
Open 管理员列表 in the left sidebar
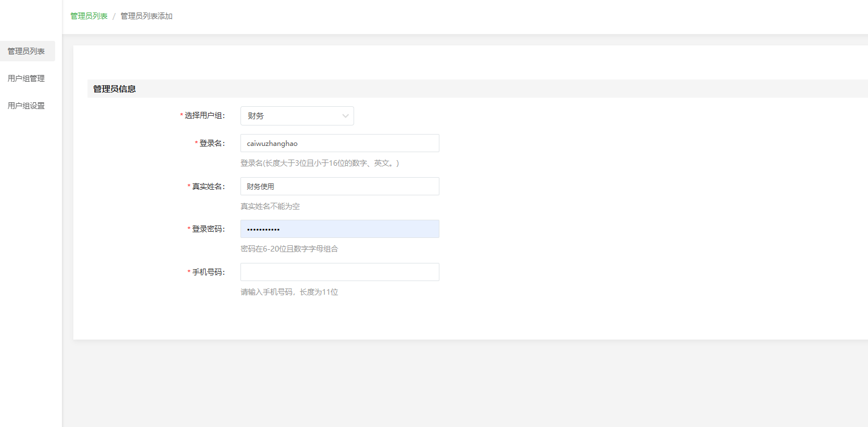26,51
